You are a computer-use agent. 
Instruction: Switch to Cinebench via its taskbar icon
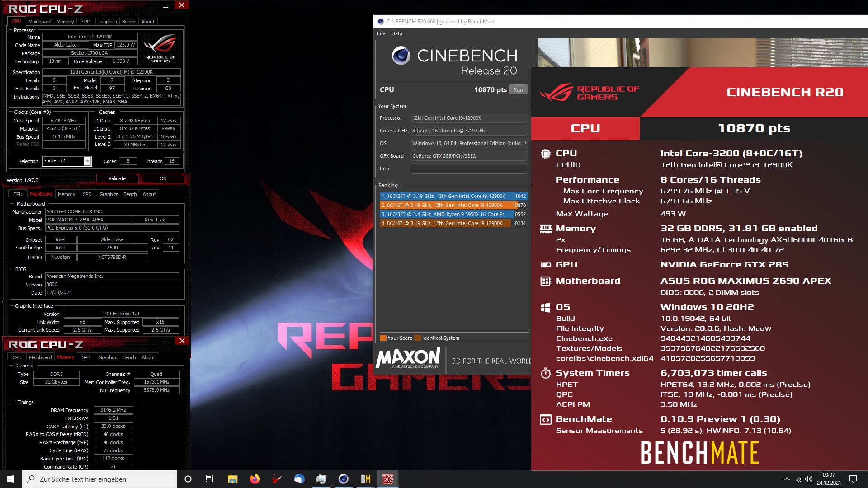[x=343, y=479]
